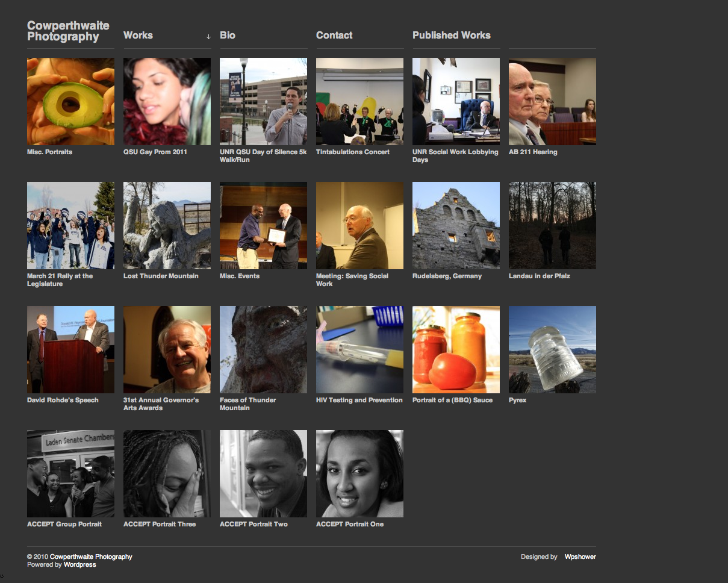Open the AB 211 Hearing thumbnail
Image resolution: width=728 pixels, height=583 pixels.
point(552,101)
